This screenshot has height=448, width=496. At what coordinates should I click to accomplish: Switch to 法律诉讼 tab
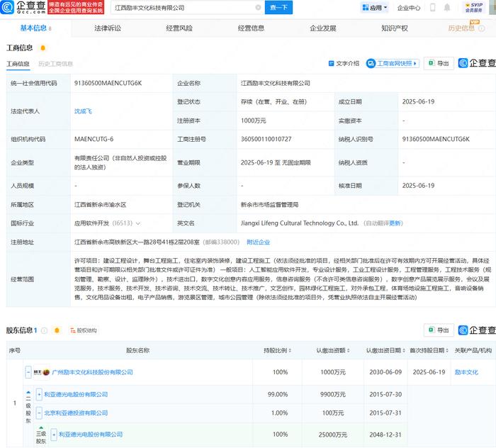tap(108, 28)
